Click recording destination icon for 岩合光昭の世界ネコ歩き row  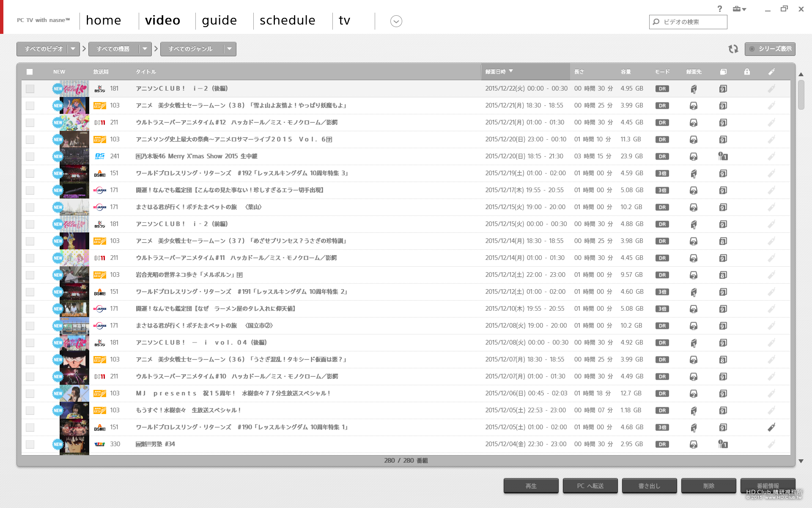coord(694,275)
